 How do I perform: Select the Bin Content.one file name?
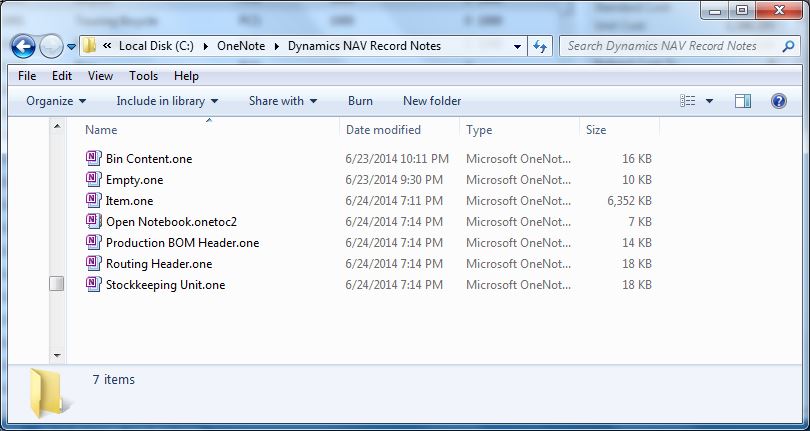(149, 159)
